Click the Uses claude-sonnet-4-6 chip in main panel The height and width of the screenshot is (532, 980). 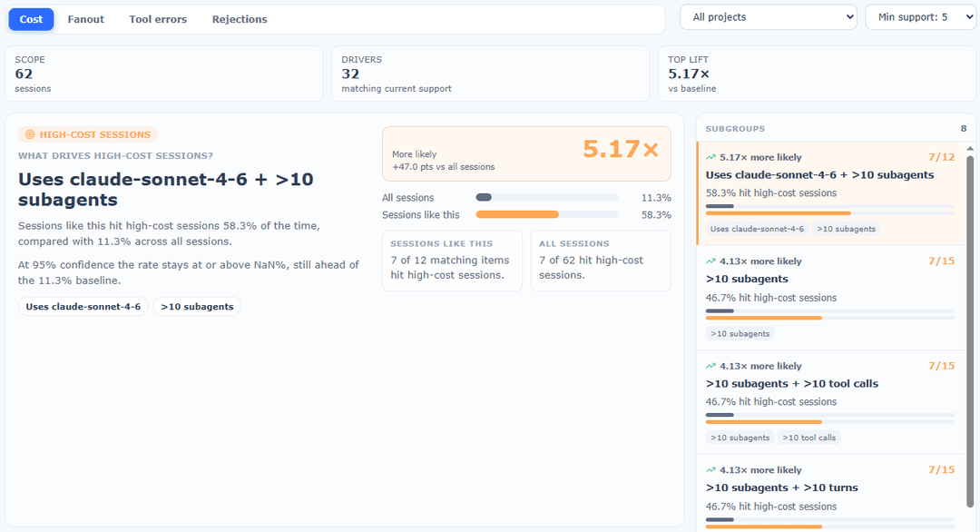click(x=83, y=306)
